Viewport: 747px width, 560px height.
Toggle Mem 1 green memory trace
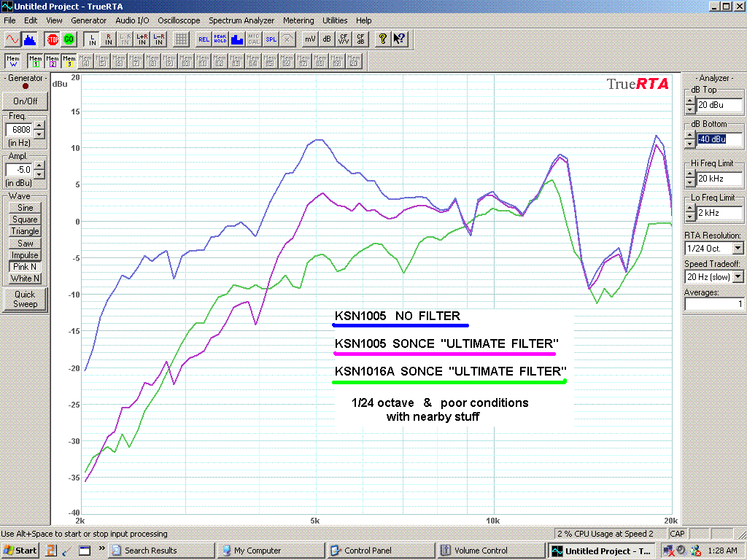[36, 61]
